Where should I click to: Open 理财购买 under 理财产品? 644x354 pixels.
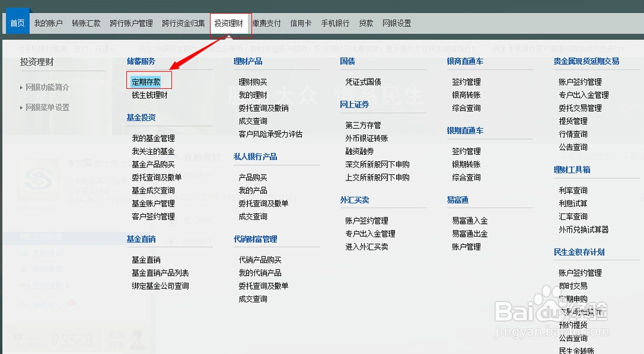pyautogui.click(x=253, y=82)
